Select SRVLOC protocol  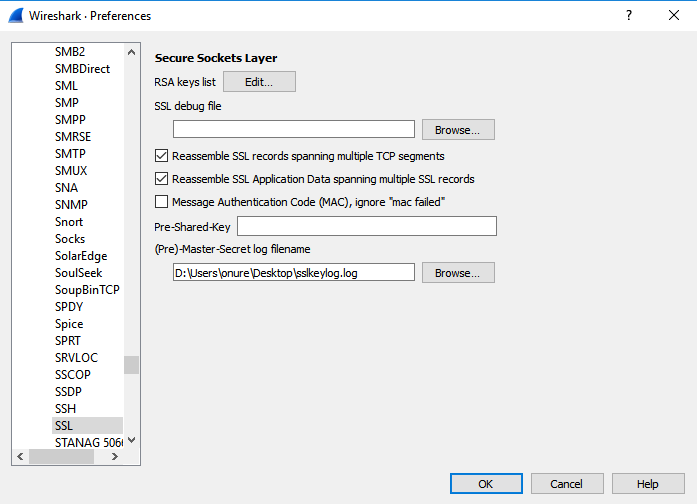(76, 358)
